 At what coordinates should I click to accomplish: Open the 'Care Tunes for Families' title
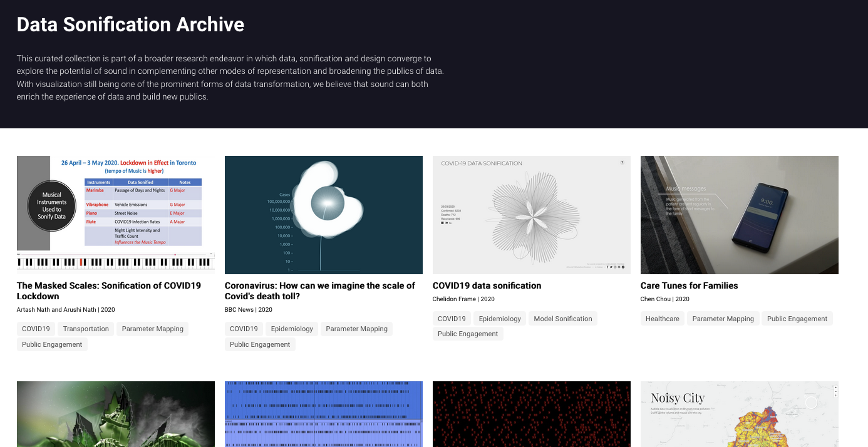[x=689, y=285]
